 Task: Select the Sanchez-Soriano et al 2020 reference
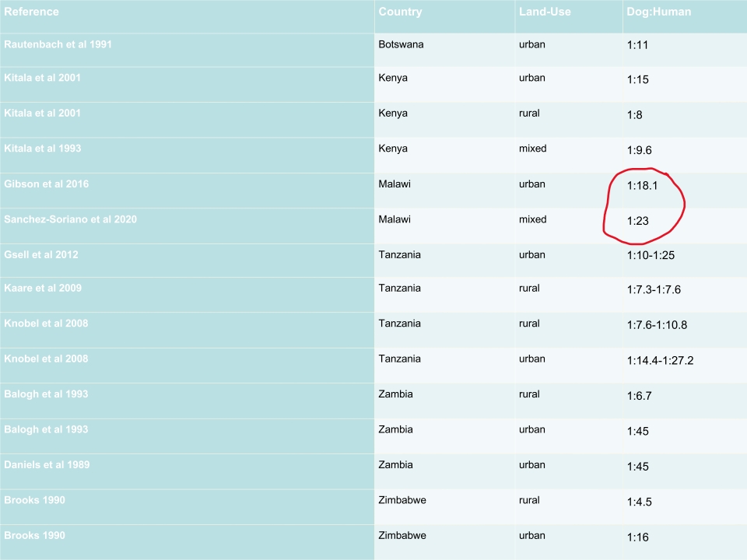[x=70, y=219]
